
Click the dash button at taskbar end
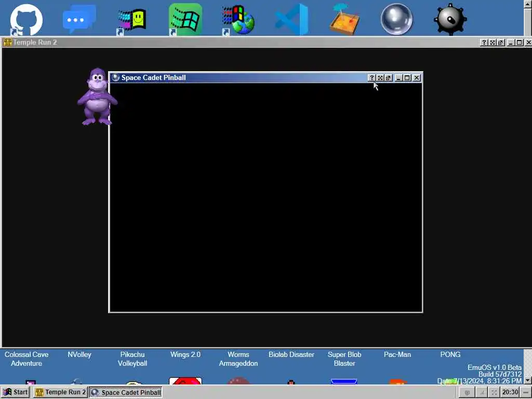(x=526, y=393)
